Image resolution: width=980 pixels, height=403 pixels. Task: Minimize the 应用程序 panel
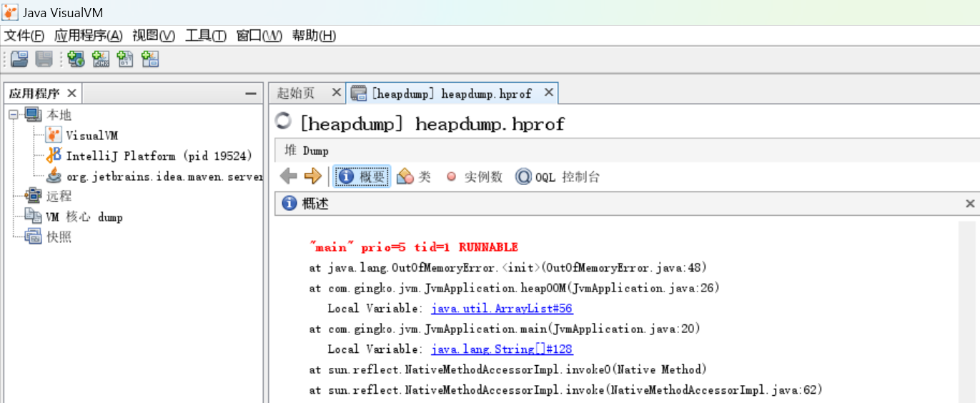point(250,94)
